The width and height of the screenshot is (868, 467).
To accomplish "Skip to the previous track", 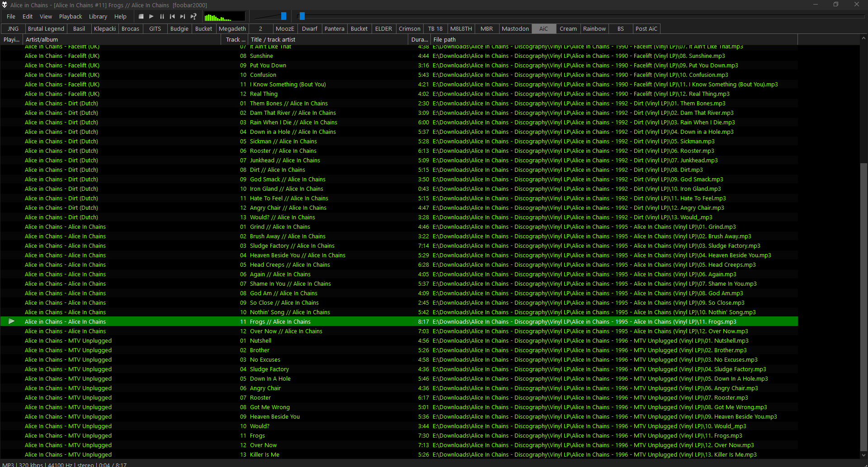I will click(172, 17).
